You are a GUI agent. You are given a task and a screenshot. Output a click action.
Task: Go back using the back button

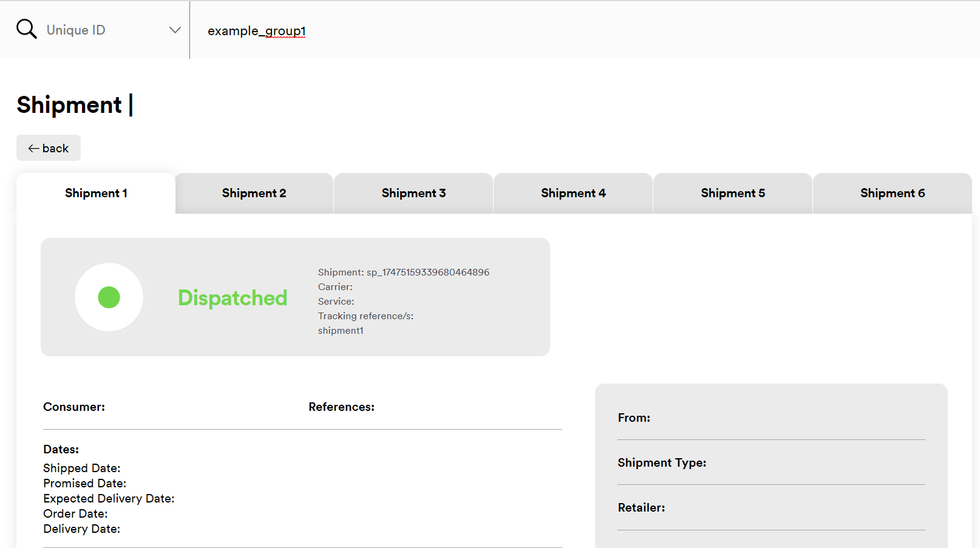(49, 148)
